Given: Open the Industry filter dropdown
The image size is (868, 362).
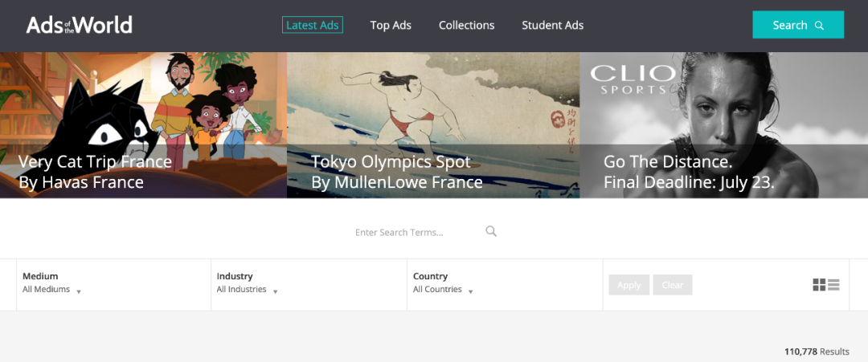Looking at the screenshot, I should click(x=247, y=283).
